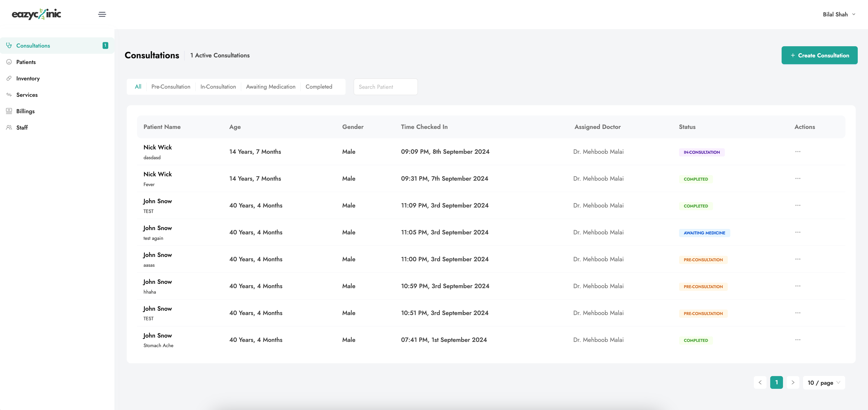868x410 pixels.
Task: Click the Staff people icon
Action: pyautogui.click(x=9, y=127)
